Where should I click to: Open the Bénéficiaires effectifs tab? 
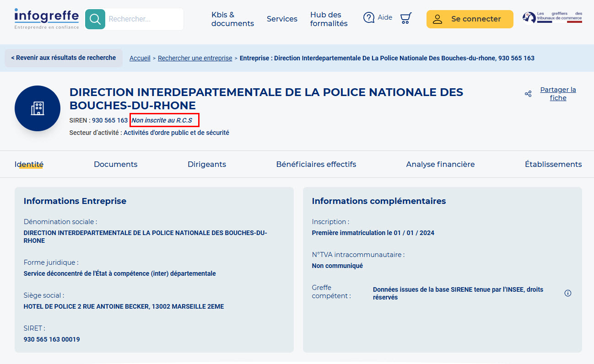(316, 164)
